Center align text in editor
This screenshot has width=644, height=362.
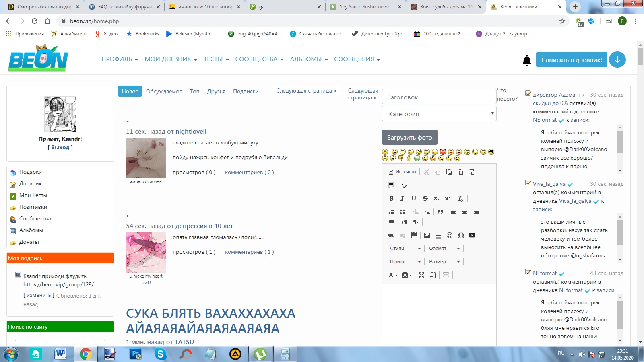[465, 212]
